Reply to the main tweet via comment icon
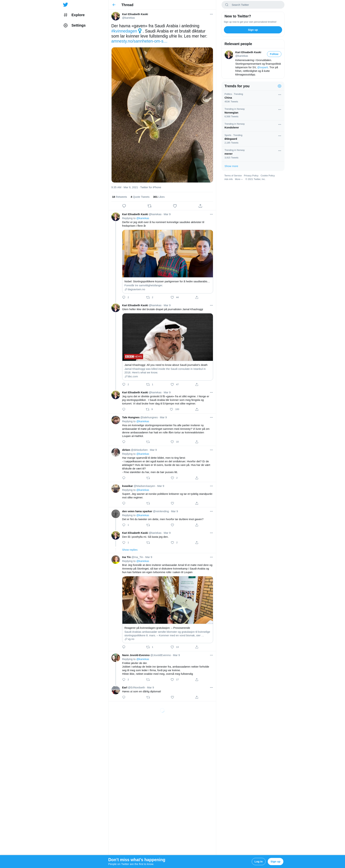 (124, 206)
